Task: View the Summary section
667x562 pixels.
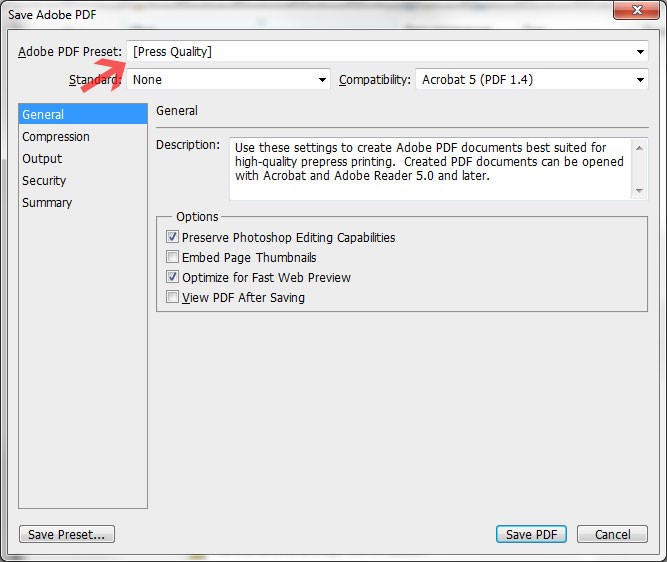Action: [47, 203]
